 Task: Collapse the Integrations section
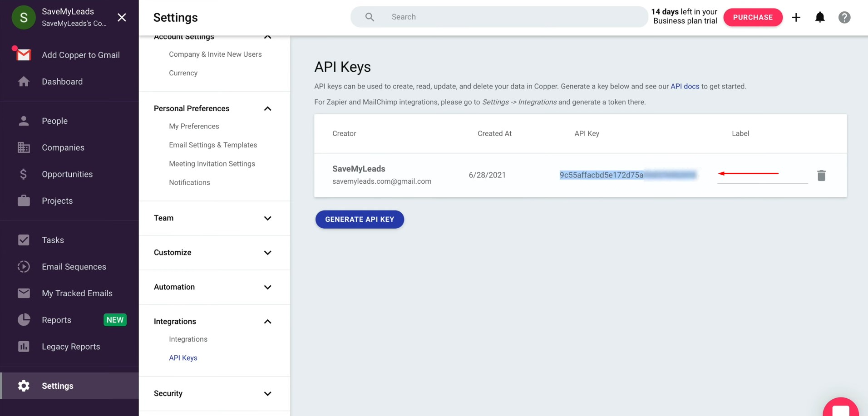[267, 322]
